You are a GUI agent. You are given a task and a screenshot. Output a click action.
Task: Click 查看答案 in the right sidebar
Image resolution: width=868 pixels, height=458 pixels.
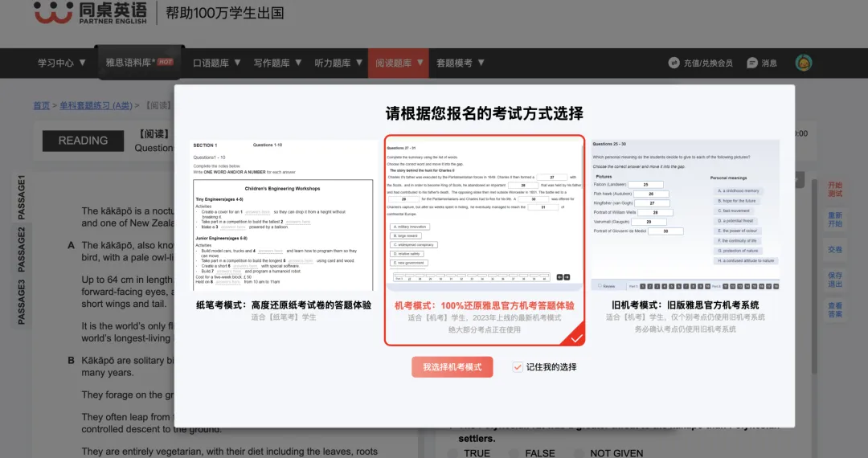click(x=835, y=310)
